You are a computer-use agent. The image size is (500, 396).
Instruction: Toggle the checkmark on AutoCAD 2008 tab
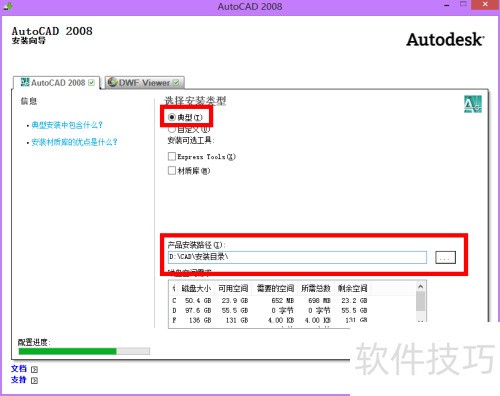(91, 83)
